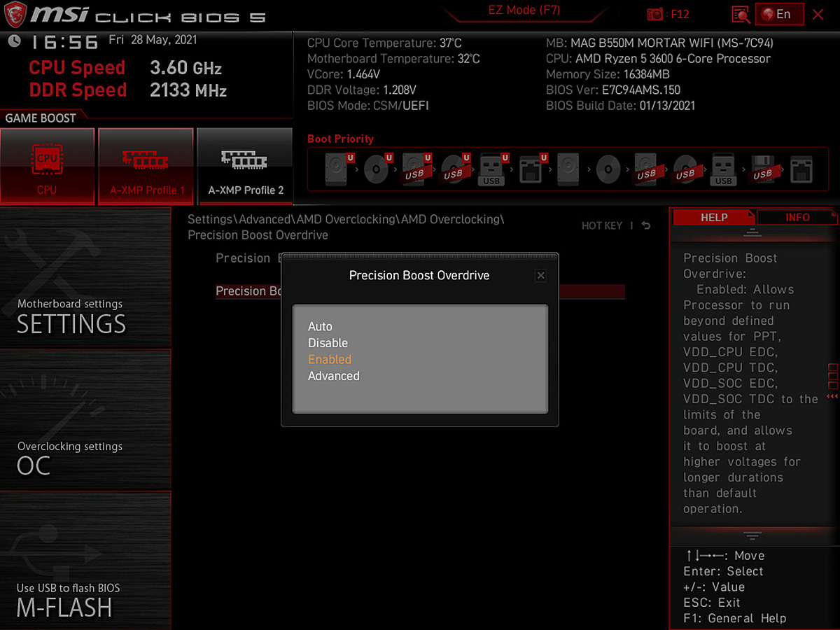The height and width of the screenshot is (630, 840).
Task: Click DDR Voltage 1.208V reading
Action: pyautogui.click(x=362, y=90)
